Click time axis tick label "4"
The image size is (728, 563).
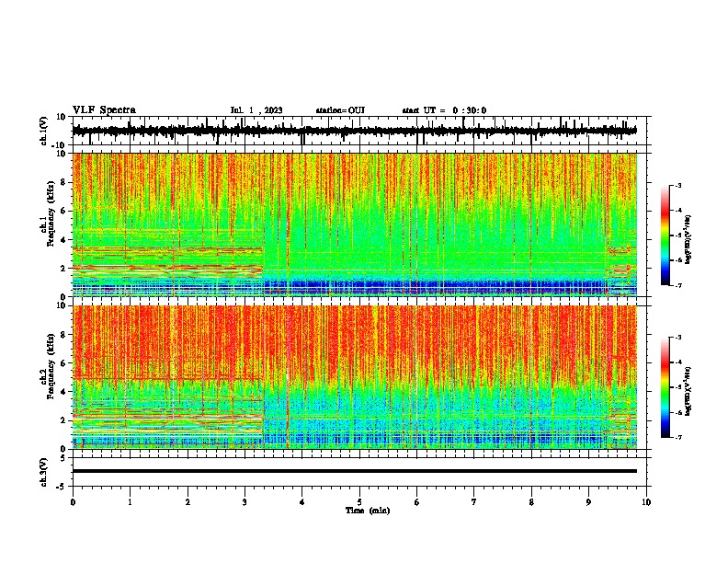pos(302,502)
